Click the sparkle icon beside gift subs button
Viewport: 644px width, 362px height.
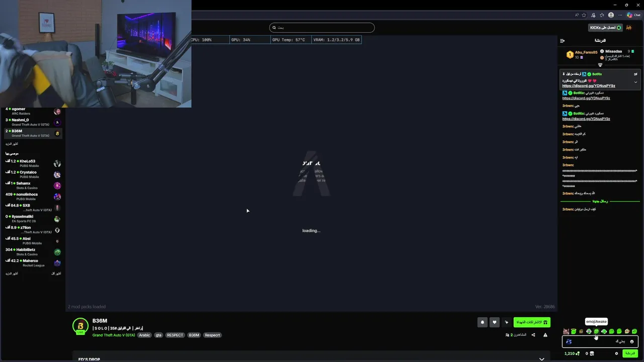tap(507, 322)
